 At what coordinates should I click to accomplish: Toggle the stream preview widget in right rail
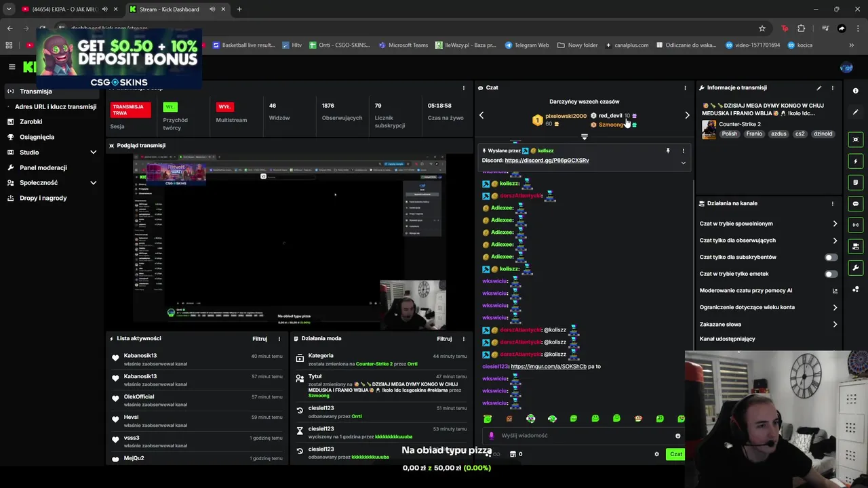coord(856,140)
